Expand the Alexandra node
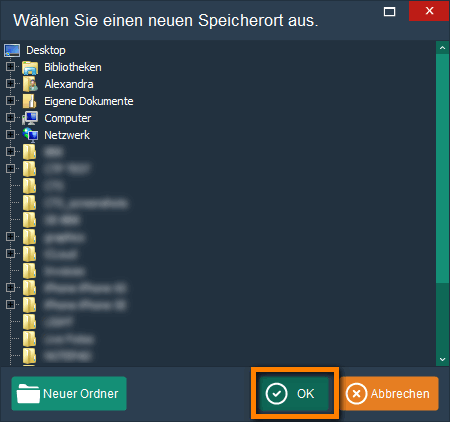This screenshot has width=450, height=422. pos(10,83)
